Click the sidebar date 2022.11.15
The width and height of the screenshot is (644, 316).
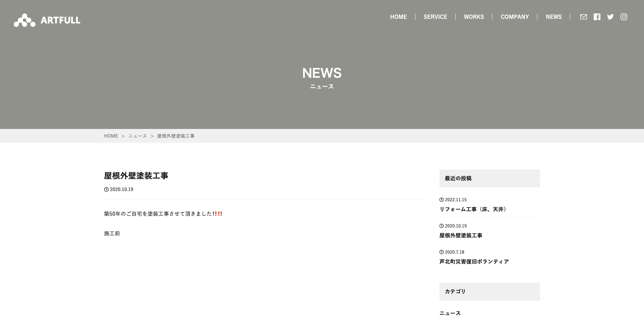click(x=456, y=200)
